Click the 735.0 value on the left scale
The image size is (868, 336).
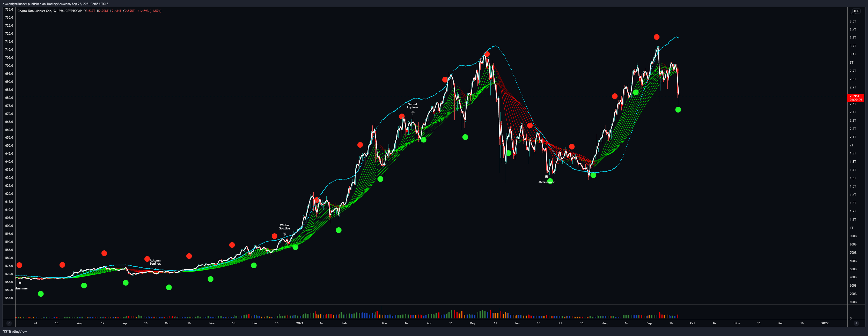[x=9, y=10]
